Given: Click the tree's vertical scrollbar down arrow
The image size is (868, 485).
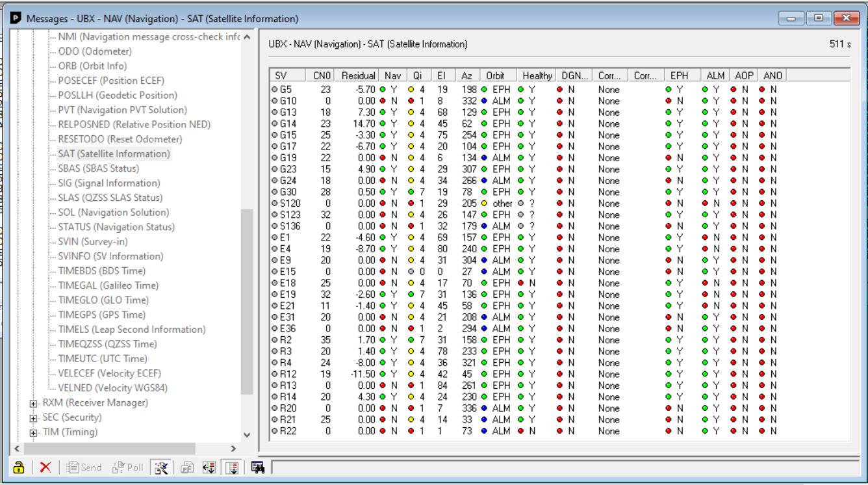Looking at the screenshot, I should pos(246,434).
